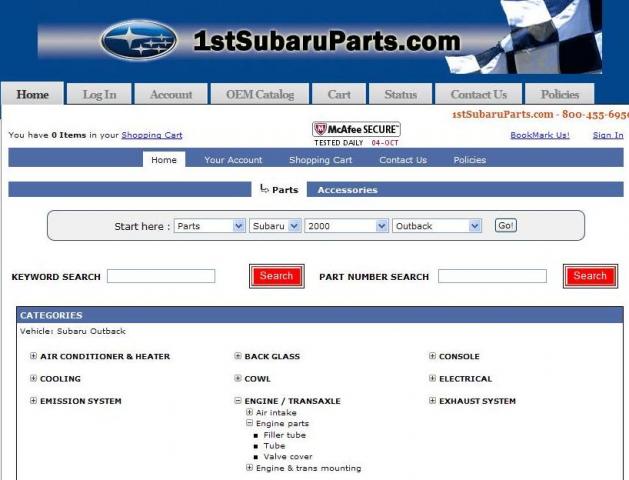629x480 pixels.
Task: Expand the Back Glass category
Action: [238, 356]
